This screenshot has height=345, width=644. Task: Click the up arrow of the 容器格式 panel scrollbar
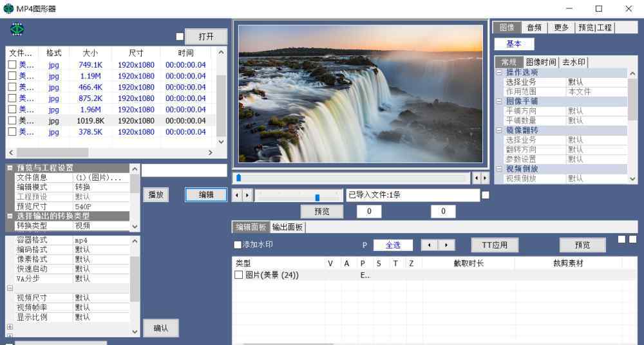135,241
